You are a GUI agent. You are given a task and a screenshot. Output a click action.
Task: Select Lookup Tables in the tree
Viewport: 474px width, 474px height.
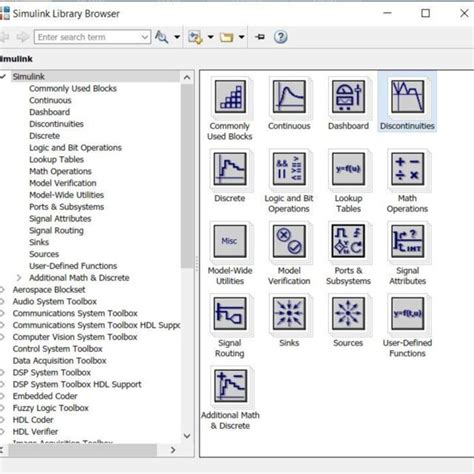[x=56, y=160]
